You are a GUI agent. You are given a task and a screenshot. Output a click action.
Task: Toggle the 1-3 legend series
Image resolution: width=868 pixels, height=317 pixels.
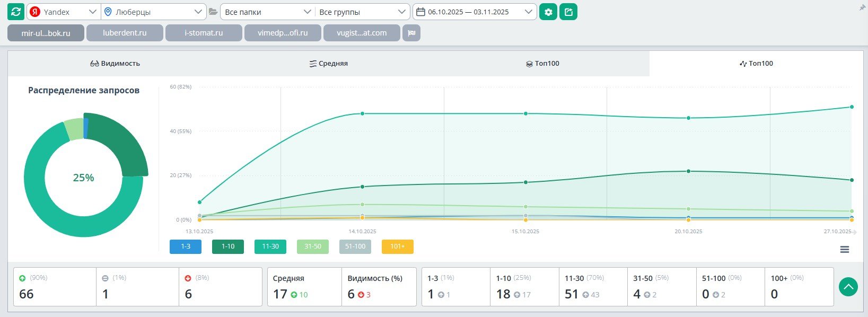point(186,246)
